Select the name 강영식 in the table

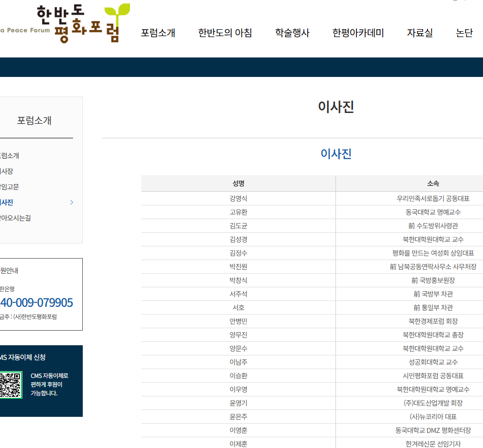tap(238, 199)
